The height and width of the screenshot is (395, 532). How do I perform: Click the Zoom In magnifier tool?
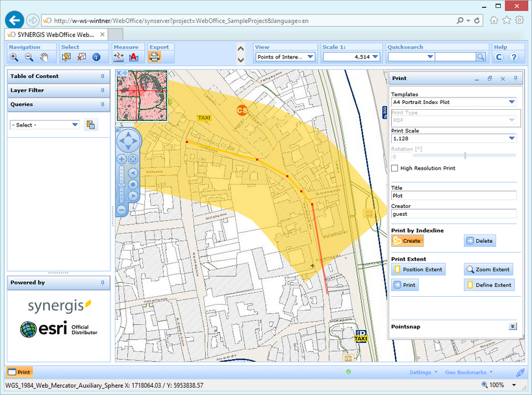point(13,57)
